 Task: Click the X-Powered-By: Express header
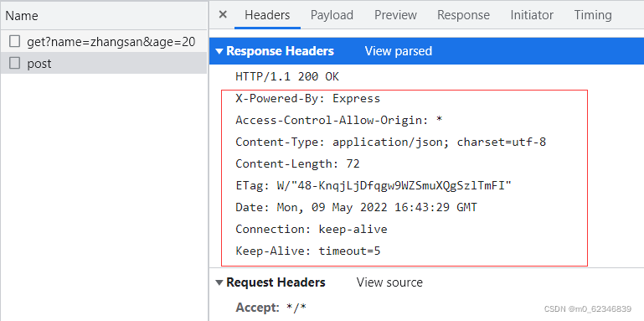coord(307,99)
